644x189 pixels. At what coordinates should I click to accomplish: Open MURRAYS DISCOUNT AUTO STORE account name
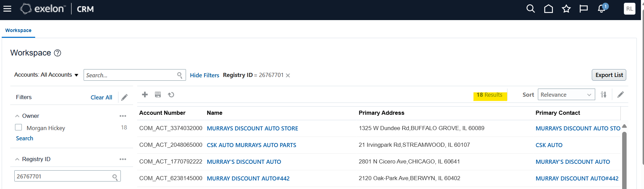click(252, 128)
